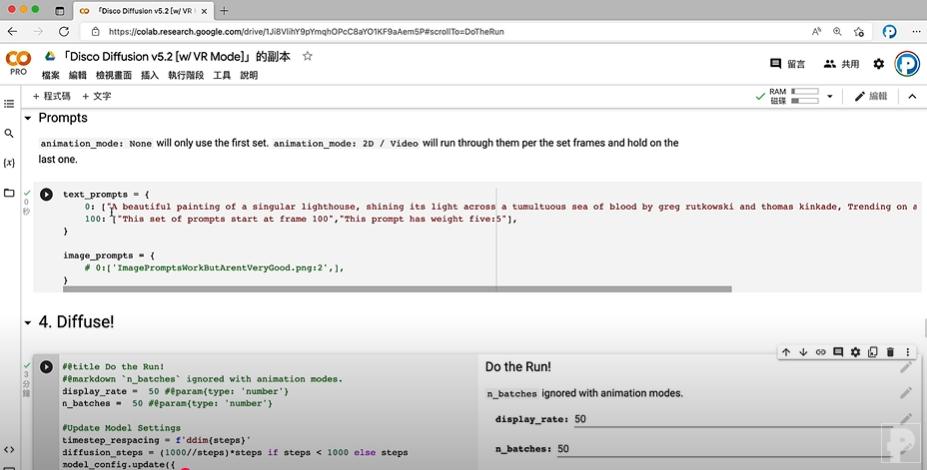The height and width of the screenshot is (470, 927).
Task: Open the variables {x} inspector
Action: tap(9, 163)
